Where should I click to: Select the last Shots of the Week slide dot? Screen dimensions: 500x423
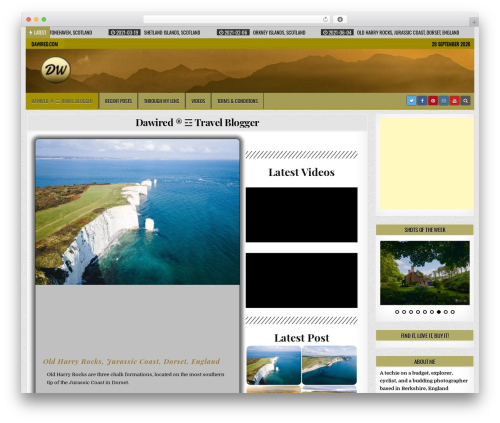(x=453, y=312)
